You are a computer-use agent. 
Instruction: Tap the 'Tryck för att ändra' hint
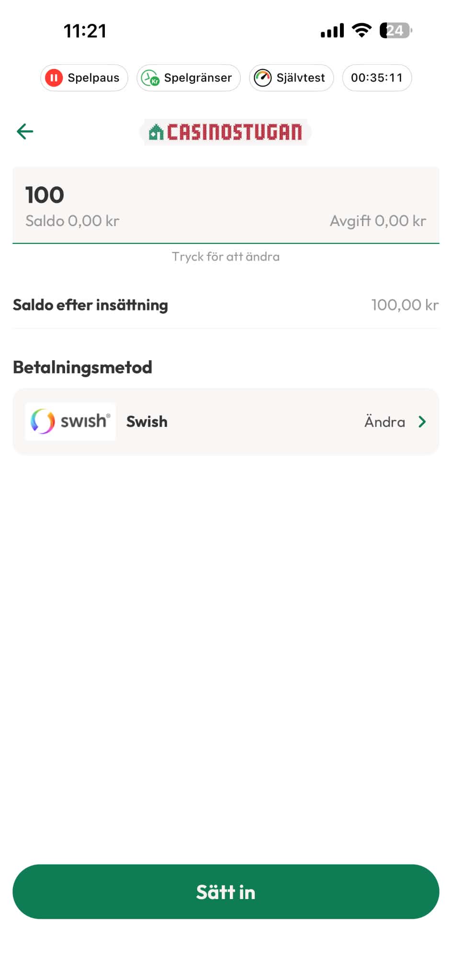pos(226,257)
